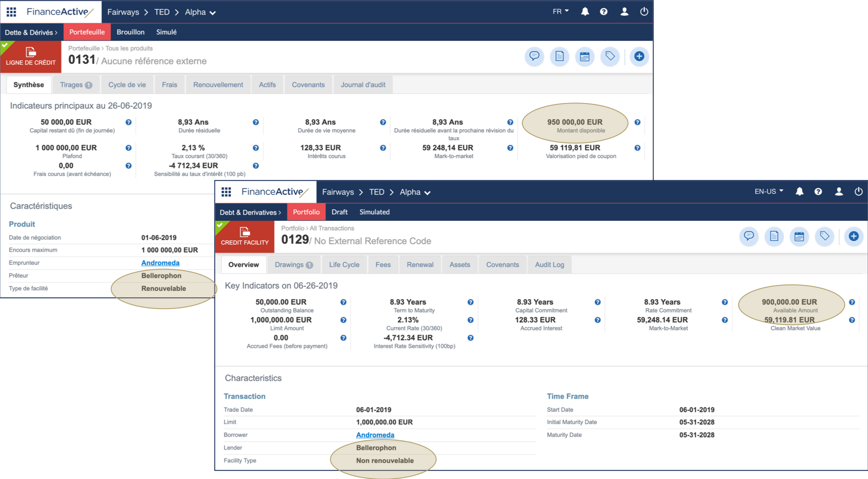Click the tag icon in French window

(x=610, y=57)
